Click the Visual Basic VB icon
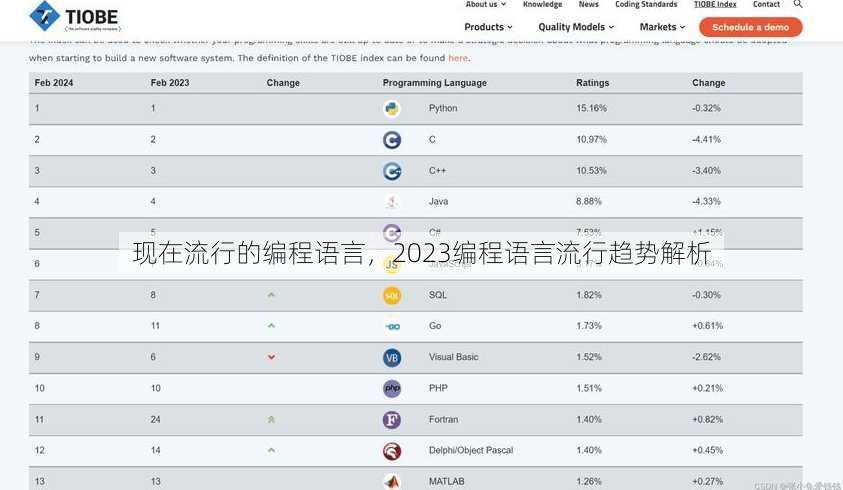 pos(391,358)
